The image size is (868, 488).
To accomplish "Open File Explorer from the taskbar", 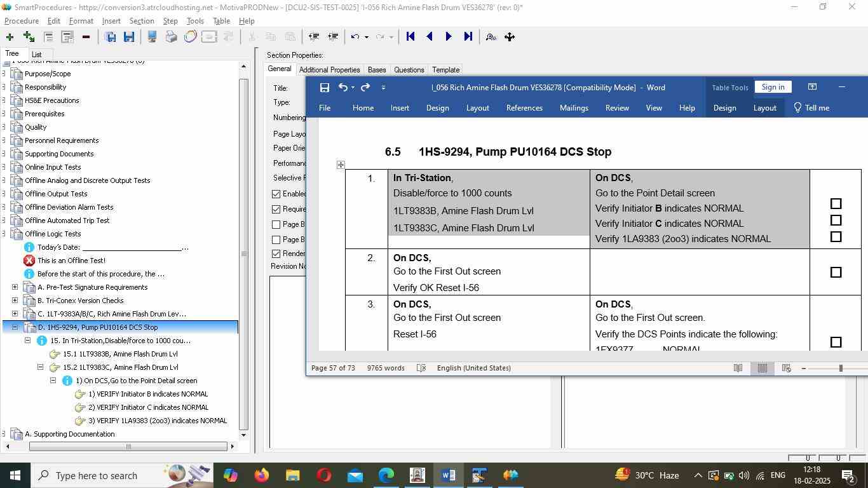I will [292, 475].
